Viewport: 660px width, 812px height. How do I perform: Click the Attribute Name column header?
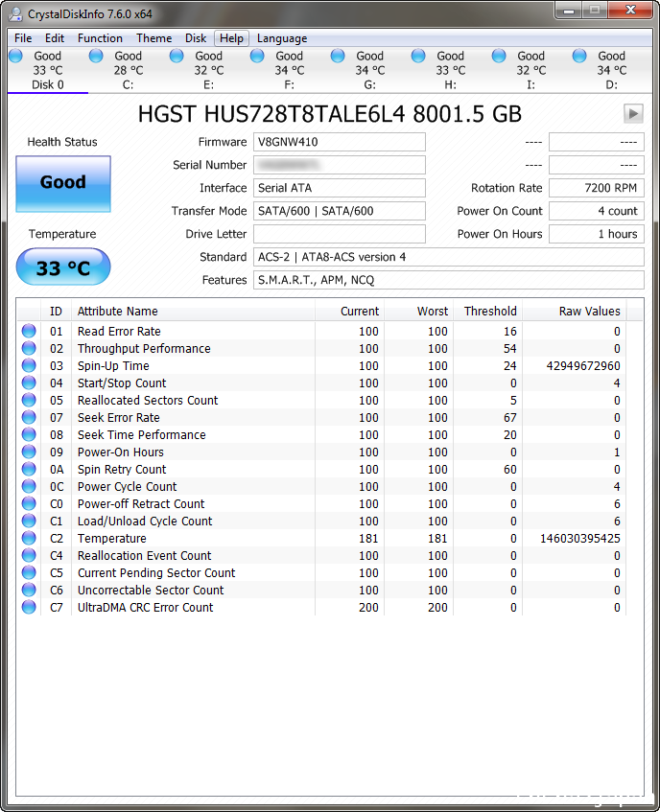[x=193, y=312]
